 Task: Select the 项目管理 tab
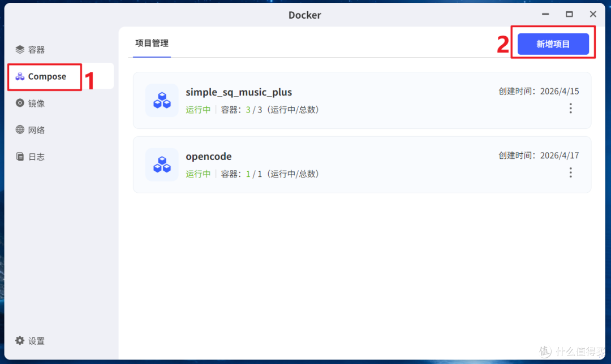click(x=152, y=43)
